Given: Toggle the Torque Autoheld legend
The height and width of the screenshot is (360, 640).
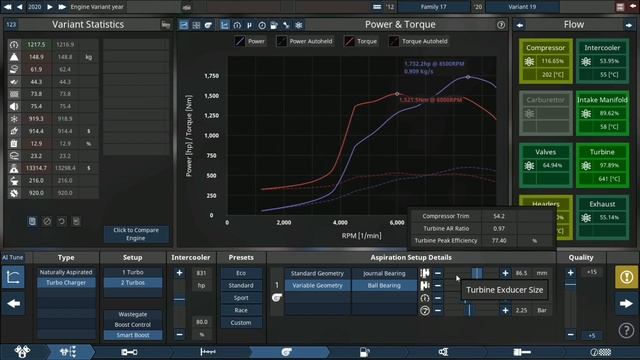Looking at the screenshot, I should pyautogui.click(x=418, y=41).
